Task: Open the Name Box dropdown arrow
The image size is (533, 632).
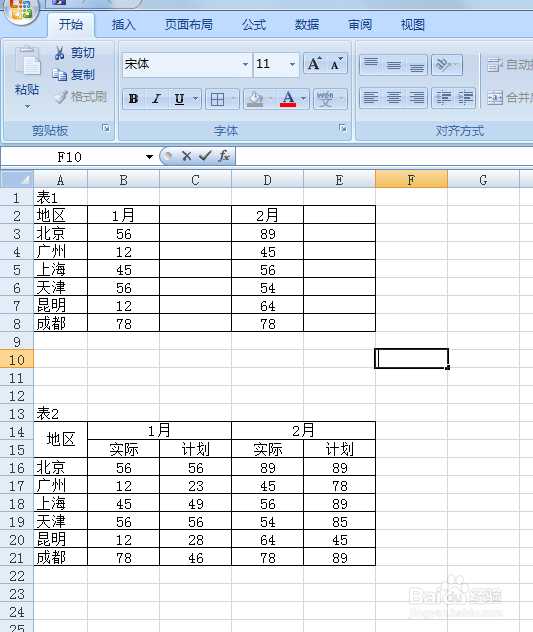Action: pos(150,157)
